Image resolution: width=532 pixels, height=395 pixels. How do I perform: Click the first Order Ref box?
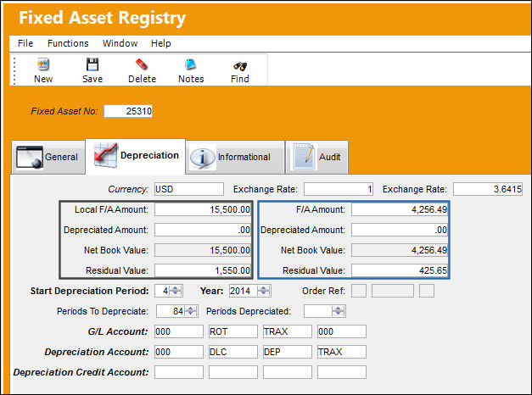click(359, 291)
